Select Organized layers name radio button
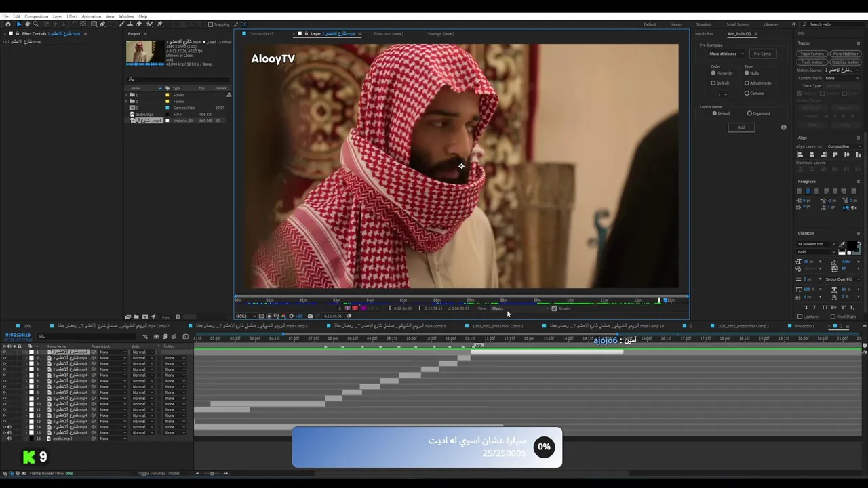868x488 pixels. point(749,113)
